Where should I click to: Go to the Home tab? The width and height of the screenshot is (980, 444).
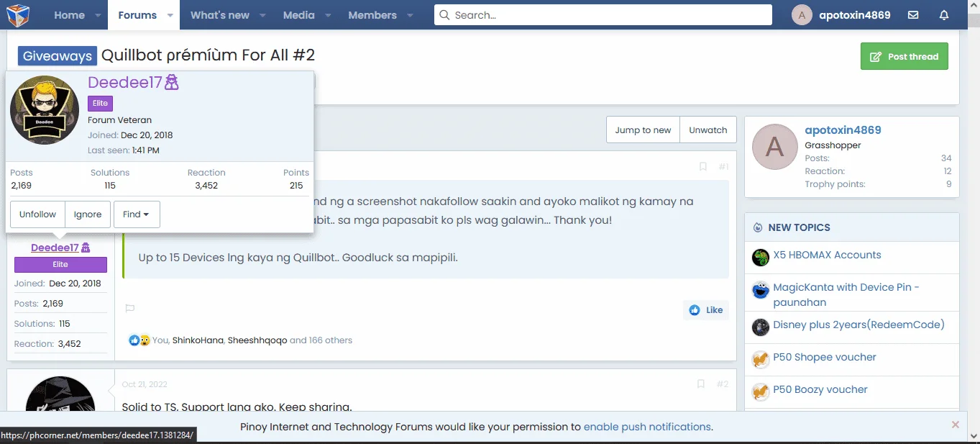click(69, 15)
